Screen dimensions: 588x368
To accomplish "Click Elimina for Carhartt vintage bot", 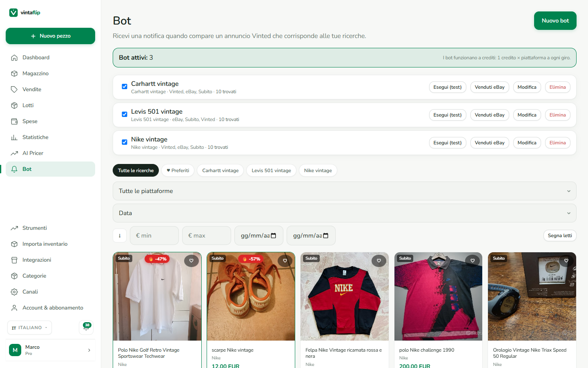I will click(558, 87).
